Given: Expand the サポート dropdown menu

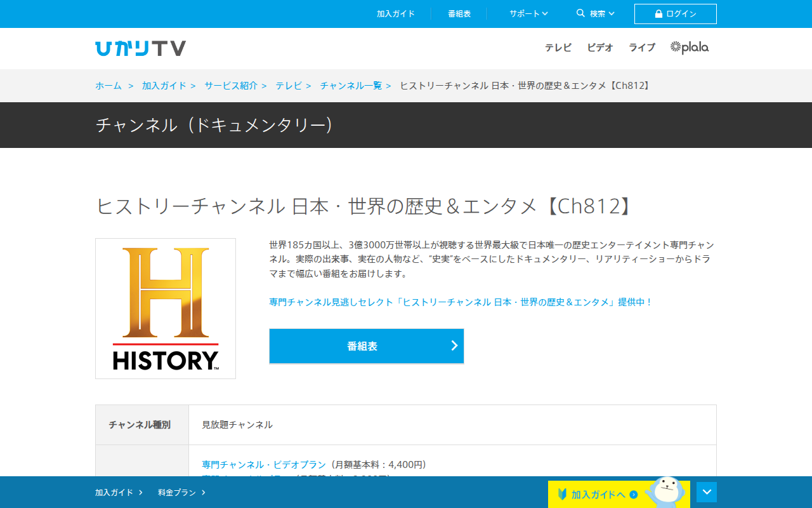Looking at the screenshot, I should click(528, 13).
